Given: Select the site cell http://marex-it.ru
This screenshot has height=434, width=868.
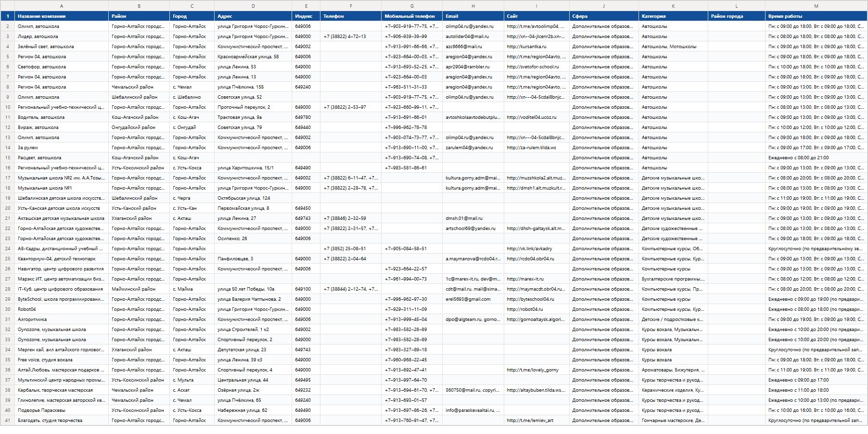Looking at the screenshot, I should click(x=536, y=279).
